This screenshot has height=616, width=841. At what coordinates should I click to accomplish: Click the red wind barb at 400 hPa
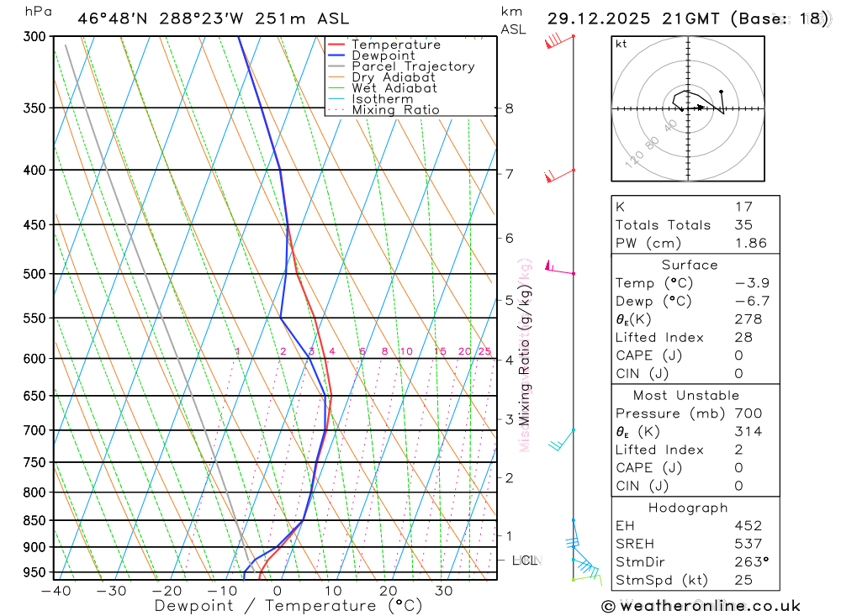pos(559,176)
